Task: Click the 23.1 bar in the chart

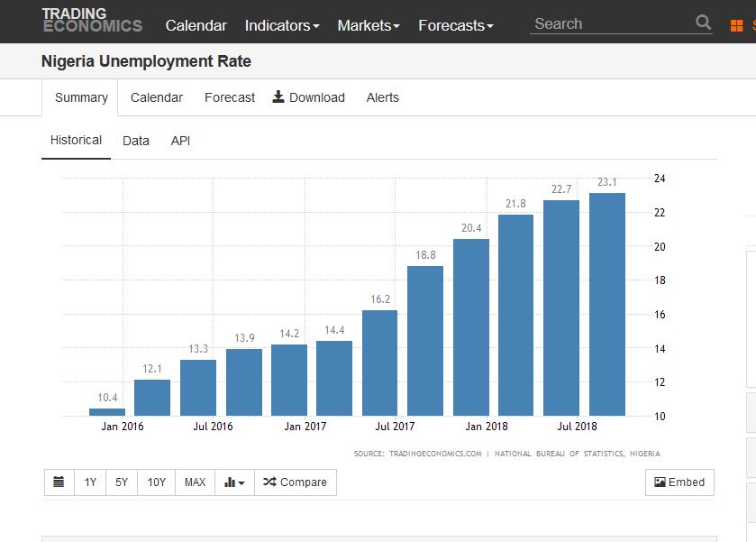Action: click(607, 304)
